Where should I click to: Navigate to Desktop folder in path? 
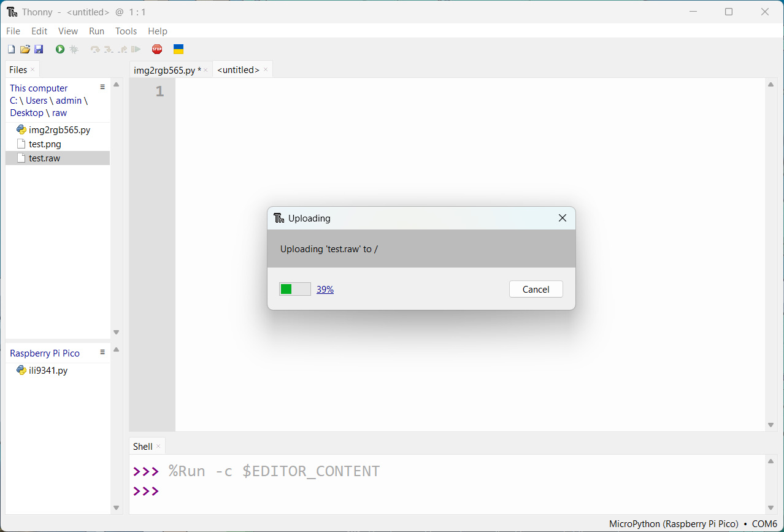26,112
